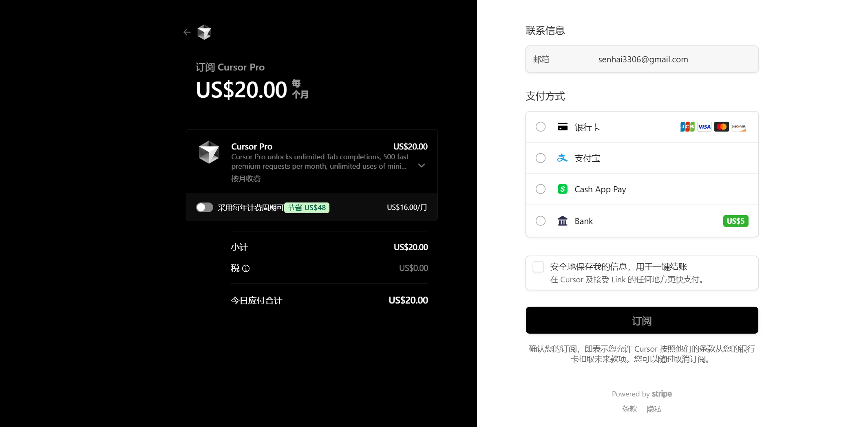Click the Alipay logo icon
Screen dimensions: 868x427
point(563,158)
